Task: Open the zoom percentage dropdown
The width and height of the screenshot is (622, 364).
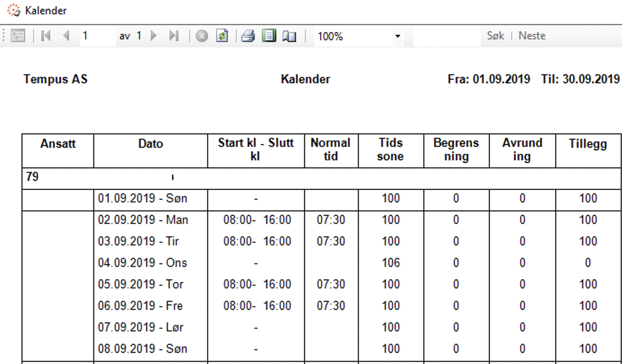Action: (397, 36)
